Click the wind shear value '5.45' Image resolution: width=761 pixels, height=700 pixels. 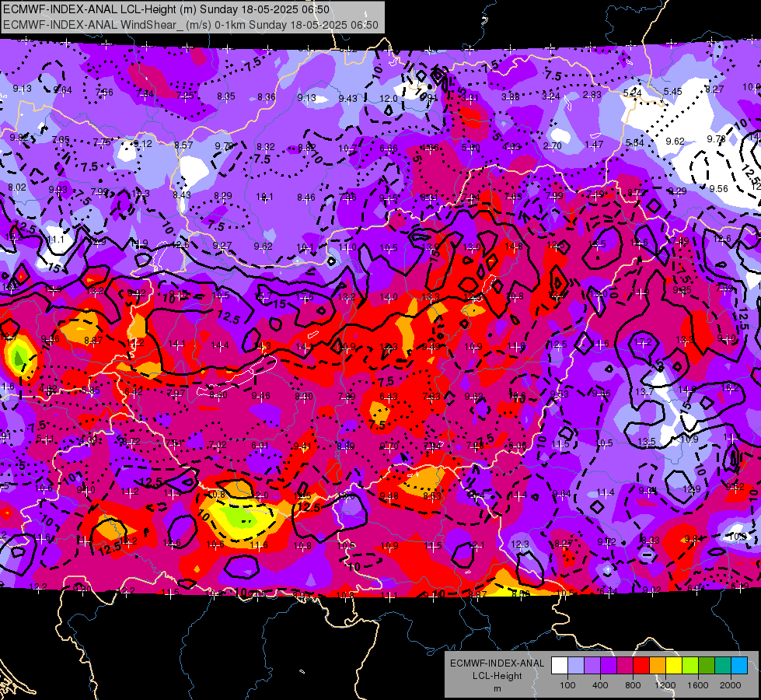click(x=672, y=91)
